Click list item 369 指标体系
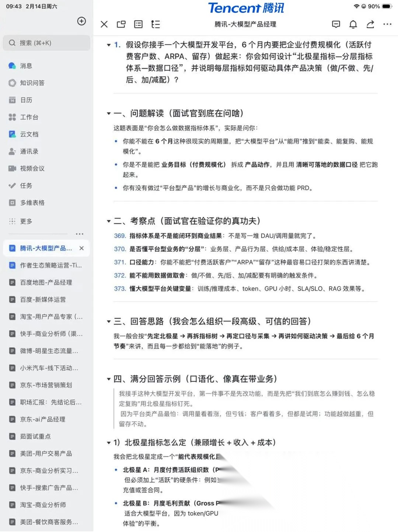This screenshot has width=398, height=532. [215, 236]
